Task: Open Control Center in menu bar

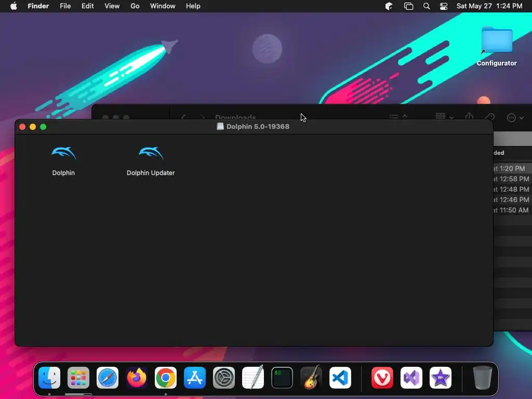Action: tap(444, 6)
